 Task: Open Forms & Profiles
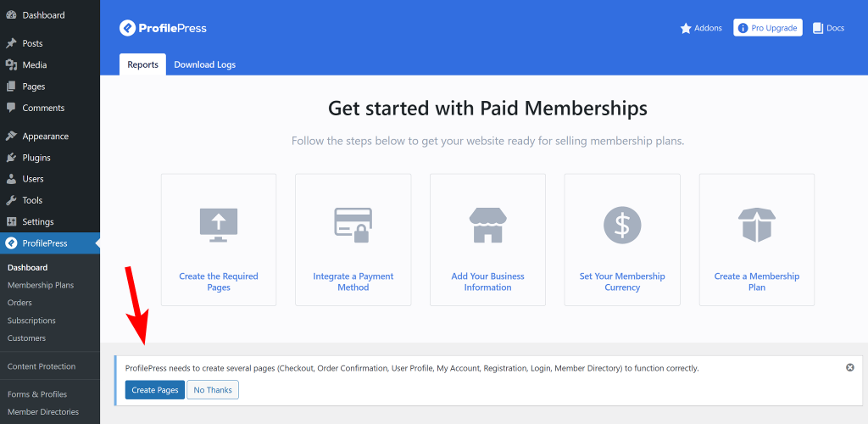37,394
